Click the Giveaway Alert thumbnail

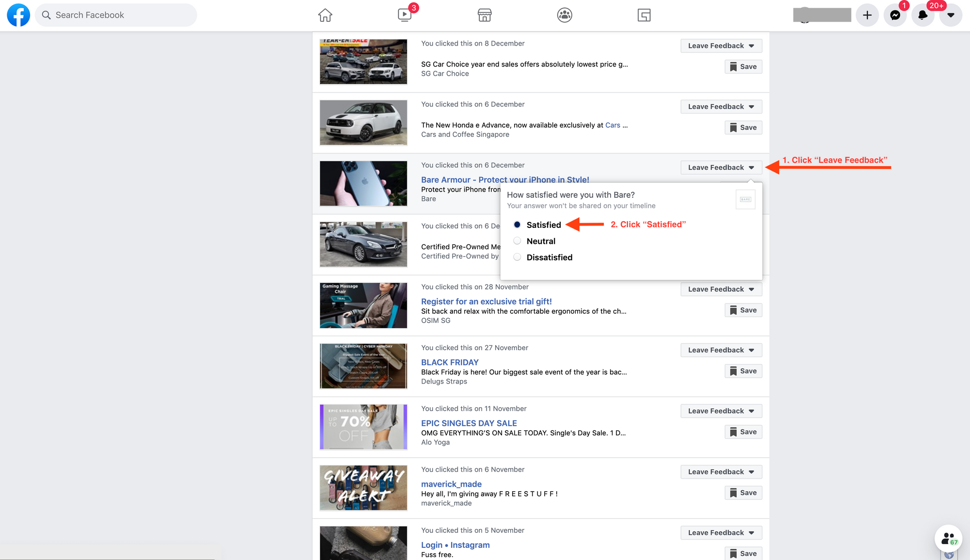363,488
